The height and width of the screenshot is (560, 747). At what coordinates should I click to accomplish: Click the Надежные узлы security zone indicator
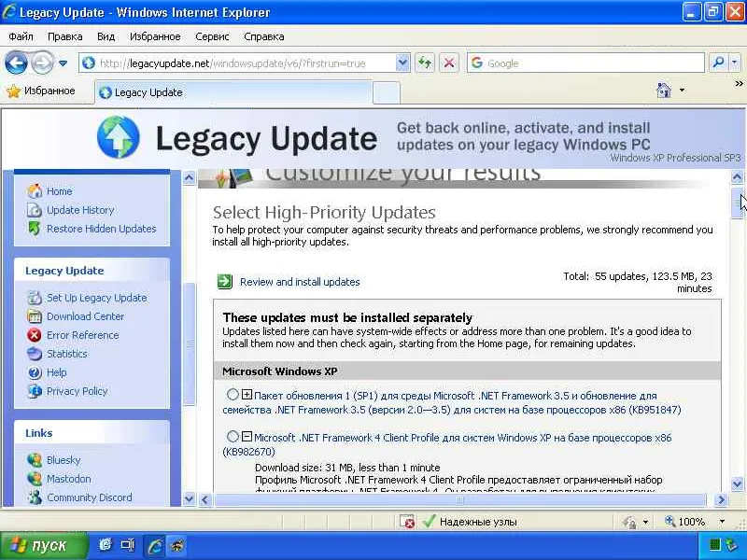pos(470,522)
